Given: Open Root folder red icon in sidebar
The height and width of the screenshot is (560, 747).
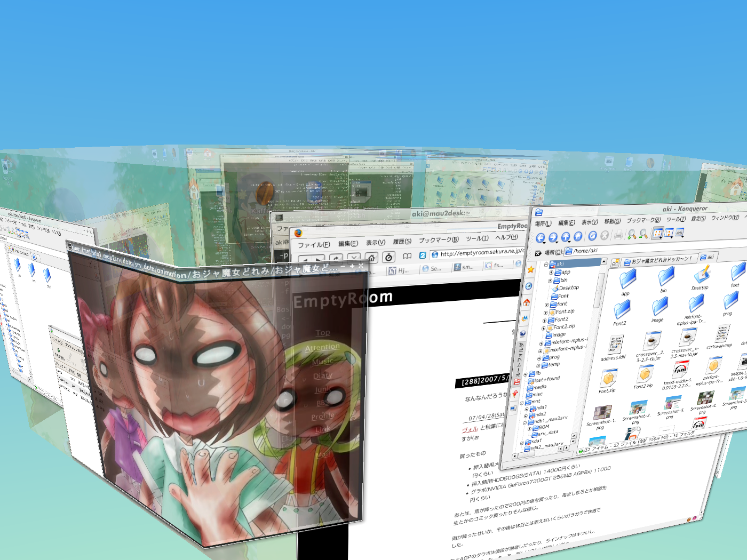Looking at the screenshot, I should click(x=517, y=381).
